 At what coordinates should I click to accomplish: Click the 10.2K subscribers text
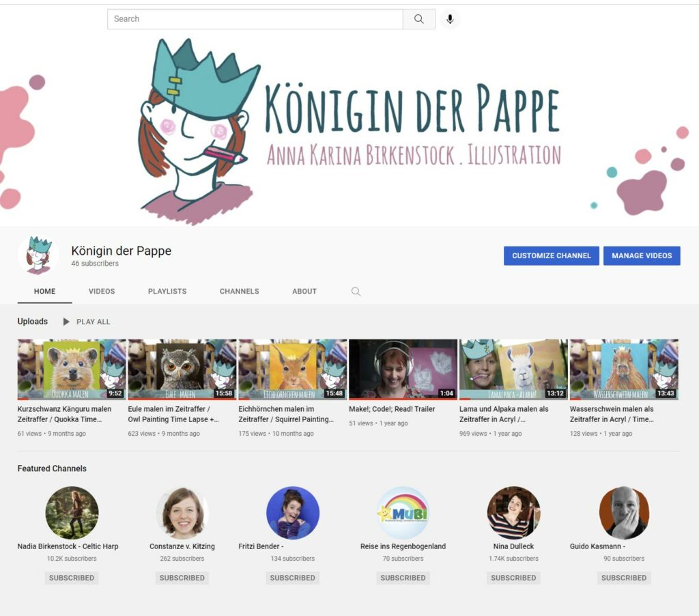coord(72,559)
